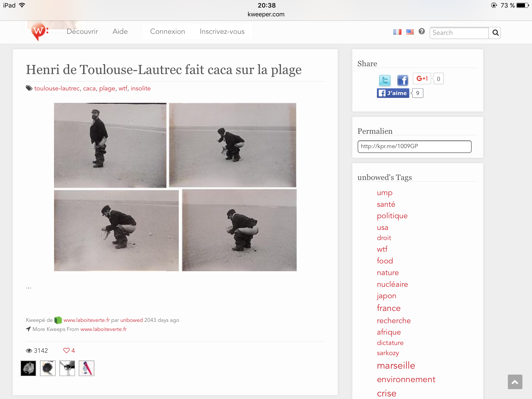
Task: Switch language with the French flag
Action: pos(397,32)
